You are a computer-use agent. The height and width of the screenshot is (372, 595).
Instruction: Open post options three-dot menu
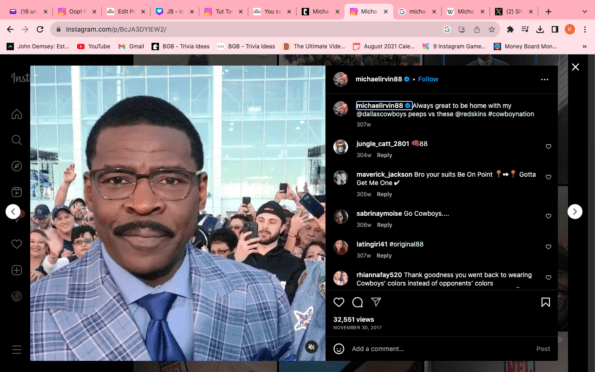(x=545, y=79)
